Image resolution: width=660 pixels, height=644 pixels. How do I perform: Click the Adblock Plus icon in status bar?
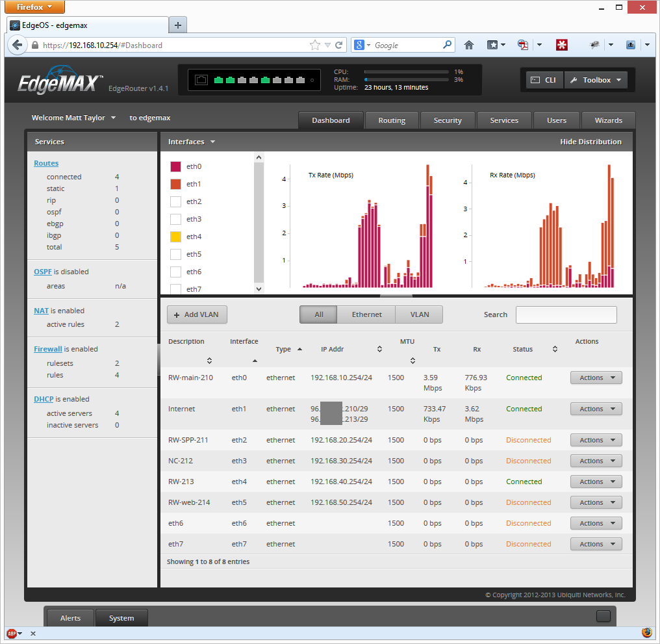[x=11, y=633]
